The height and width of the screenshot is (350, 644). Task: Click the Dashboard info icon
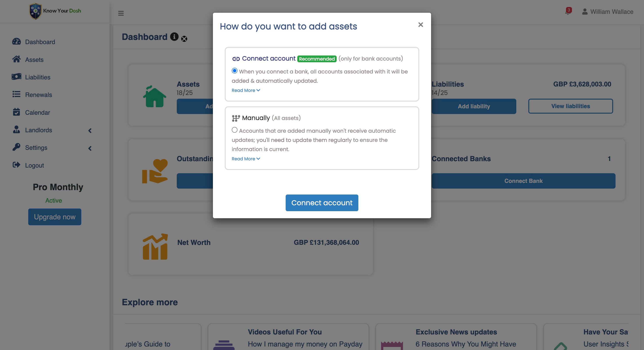coord(174,37)
